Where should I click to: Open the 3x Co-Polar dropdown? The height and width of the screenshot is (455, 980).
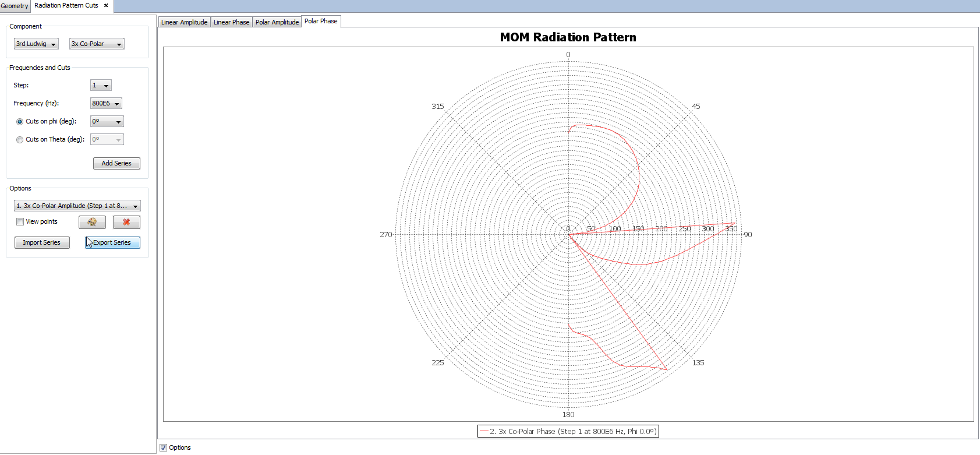97,44
